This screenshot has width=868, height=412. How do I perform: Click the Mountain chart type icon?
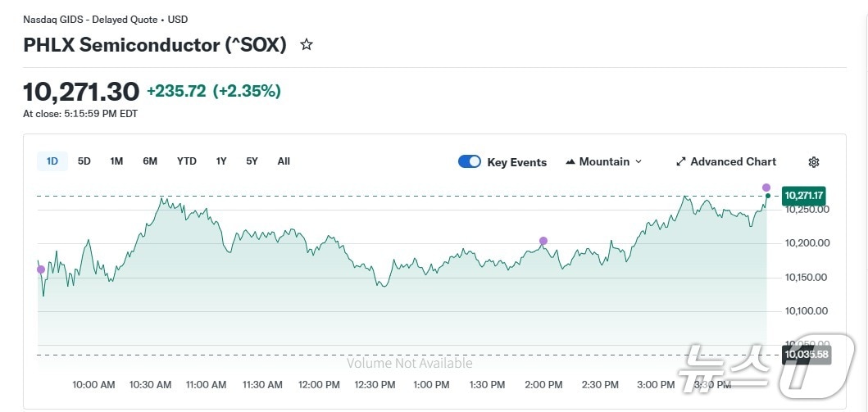[571, 162]
